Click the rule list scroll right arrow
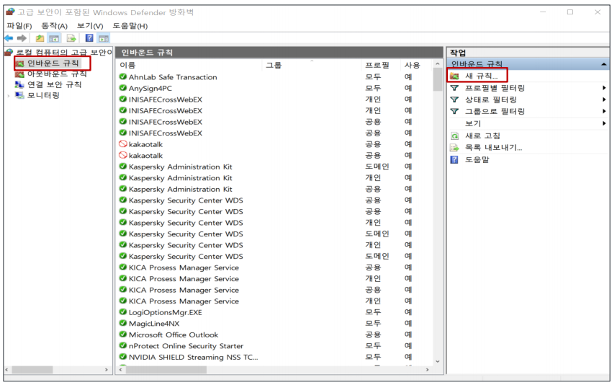This screenshot has width=612, height=385. click(x=427, y=369)
